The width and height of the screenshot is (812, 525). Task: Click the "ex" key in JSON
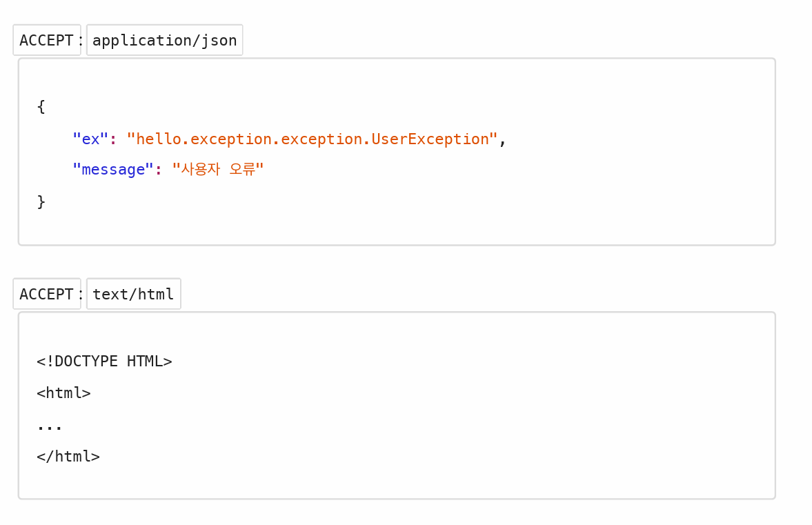(90, 139)
